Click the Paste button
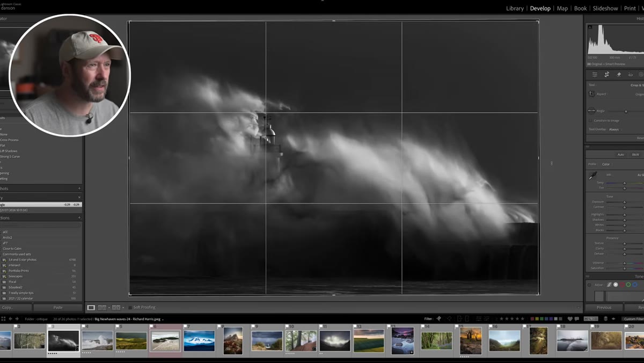This screenshot has width=644, height=363. tap(58, 307)
